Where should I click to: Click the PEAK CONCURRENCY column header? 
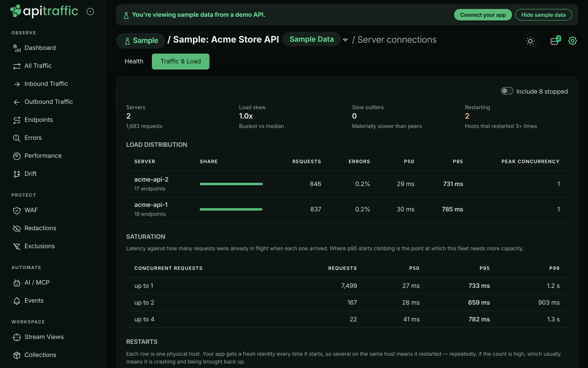tap(530, 162)
